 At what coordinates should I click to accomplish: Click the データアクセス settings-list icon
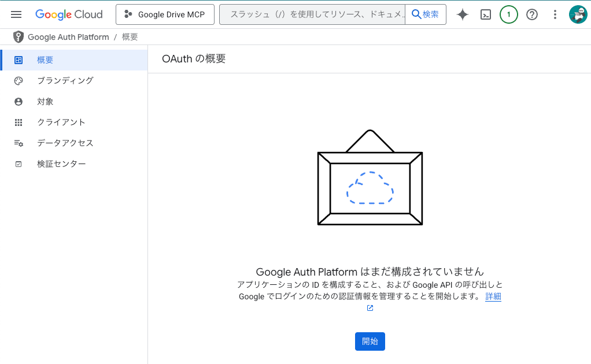(x=19, y=143)
